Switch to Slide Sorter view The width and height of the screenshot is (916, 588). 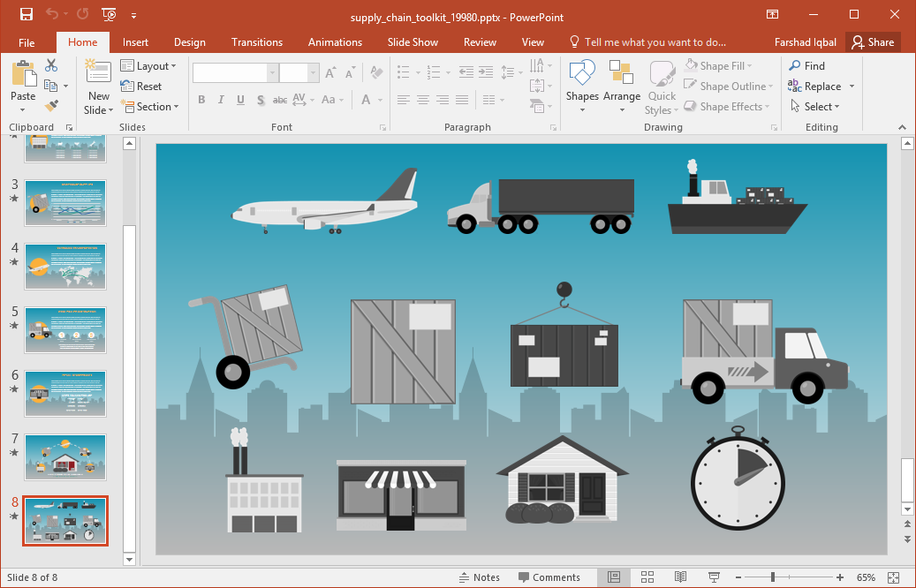click(647, 577)
